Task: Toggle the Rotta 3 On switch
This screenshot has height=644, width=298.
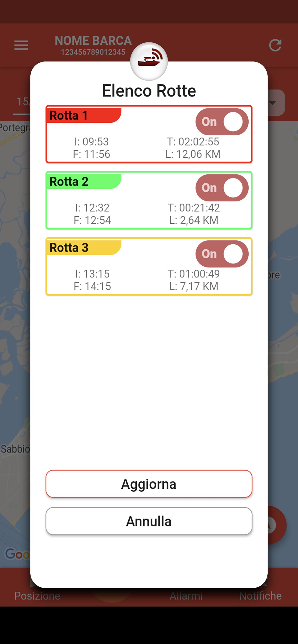Action: (x=222, y=254)
